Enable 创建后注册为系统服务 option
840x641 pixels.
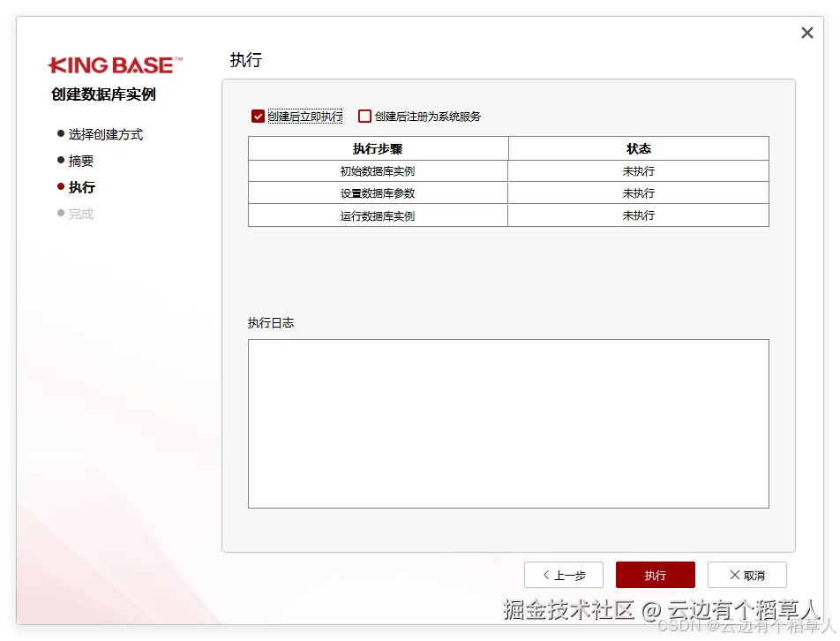[x=364, y=116]
